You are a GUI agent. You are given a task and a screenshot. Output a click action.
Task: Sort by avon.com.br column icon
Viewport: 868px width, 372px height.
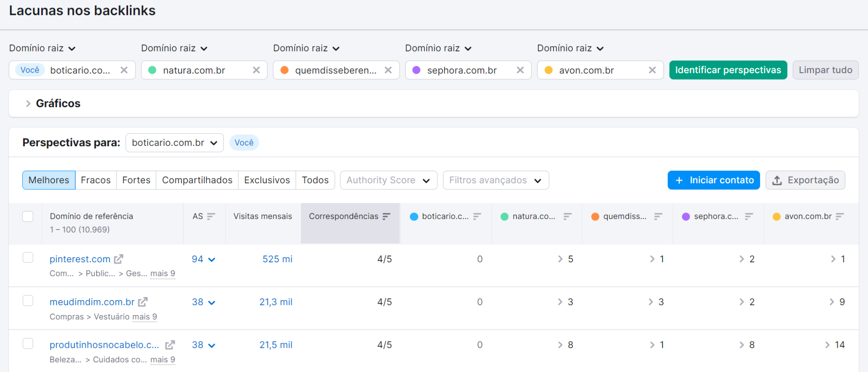(x=840, y=216)
